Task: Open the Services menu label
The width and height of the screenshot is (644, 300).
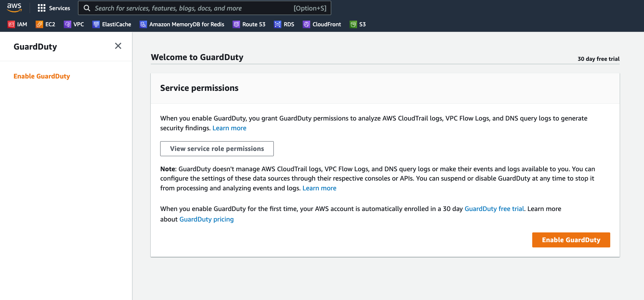Action: (x=60, y=8)
